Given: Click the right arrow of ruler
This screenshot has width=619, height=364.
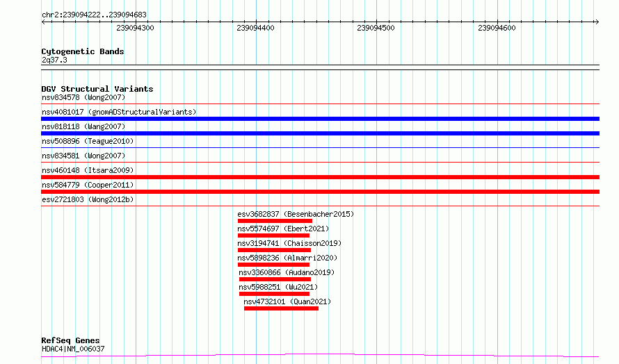Looking at the screenshot, I should 597,22.
